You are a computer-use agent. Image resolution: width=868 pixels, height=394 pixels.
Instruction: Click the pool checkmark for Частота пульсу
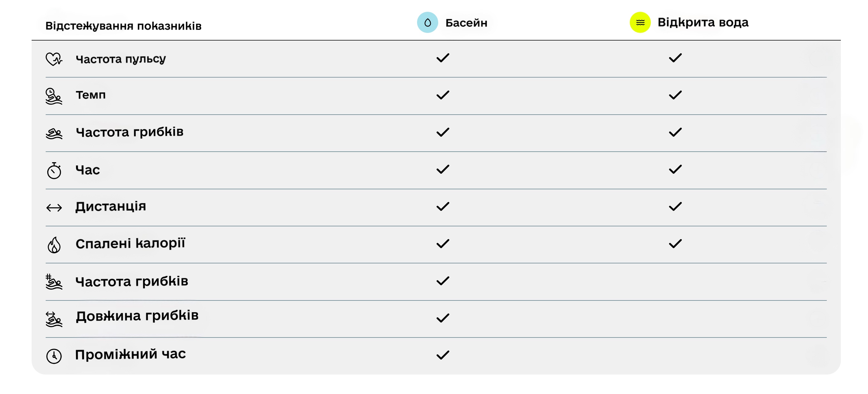[x=443, y=58]
